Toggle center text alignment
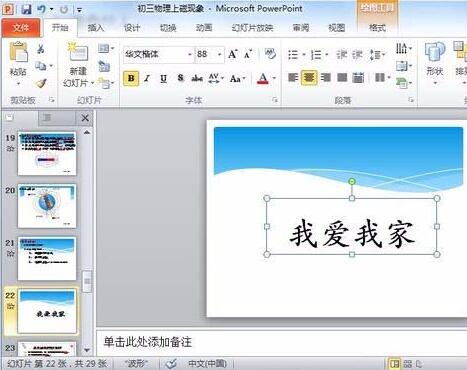467x370 pixels. (309, 78)
